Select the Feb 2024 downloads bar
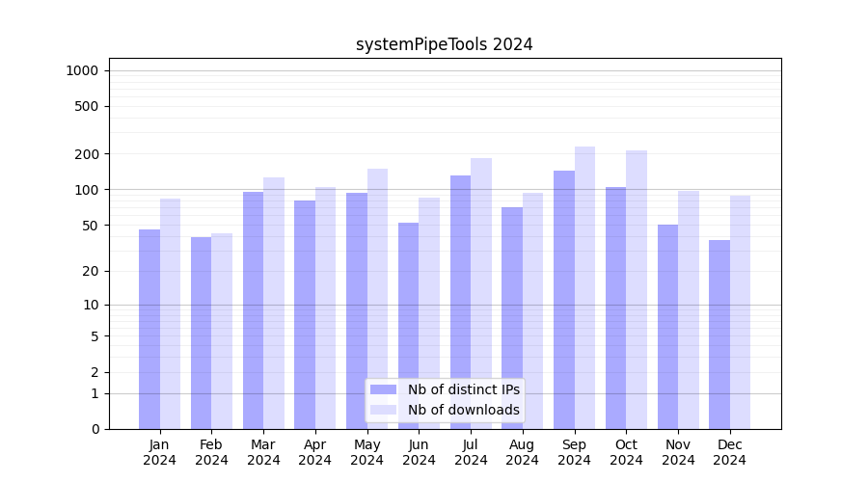Viewport: 868px width, 482px height. pyautogui.click(x=222, y=331)
